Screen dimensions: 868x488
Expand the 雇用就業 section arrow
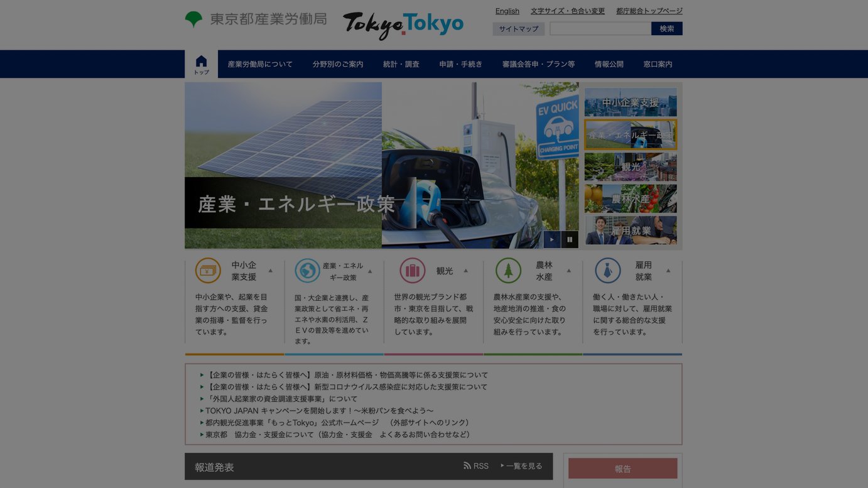pos(670,269)
